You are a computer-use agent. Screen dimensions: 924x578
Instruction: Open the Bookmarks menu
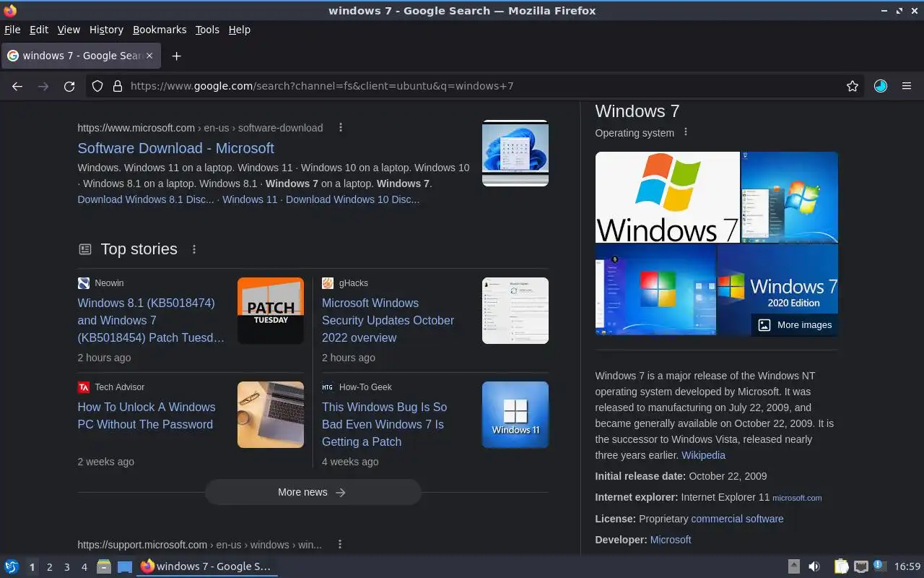[x=160, y=30]
